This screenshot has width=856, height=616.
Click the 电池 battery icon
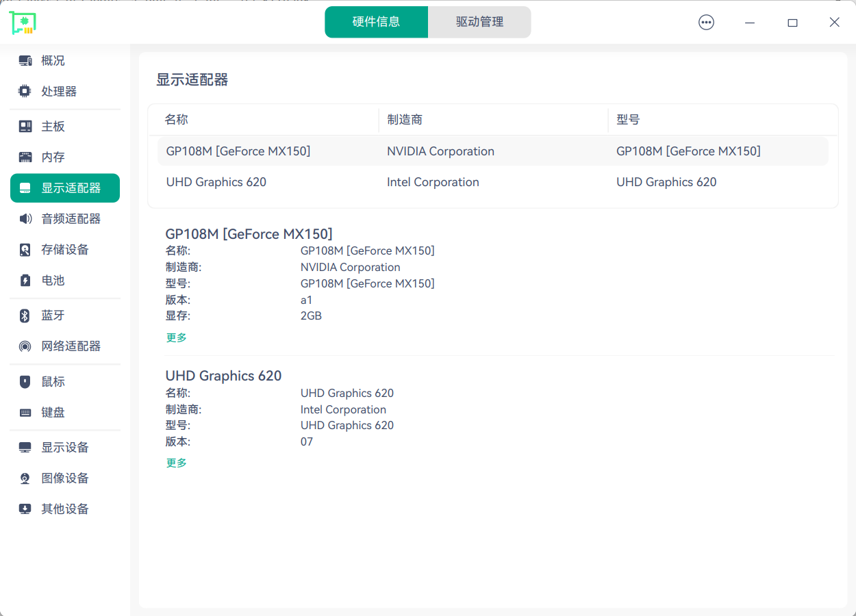pyautogui.click(x=25, y=281)
